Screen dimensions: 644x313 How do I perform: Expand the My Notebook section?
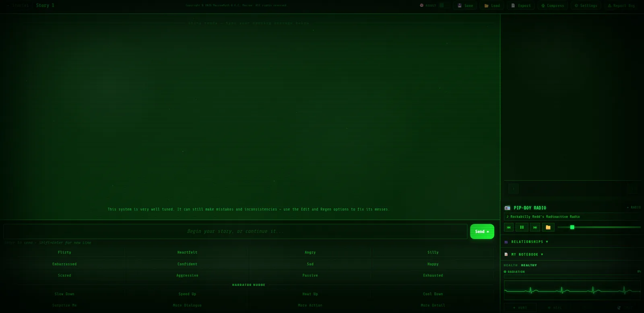(x=572, y=254)
